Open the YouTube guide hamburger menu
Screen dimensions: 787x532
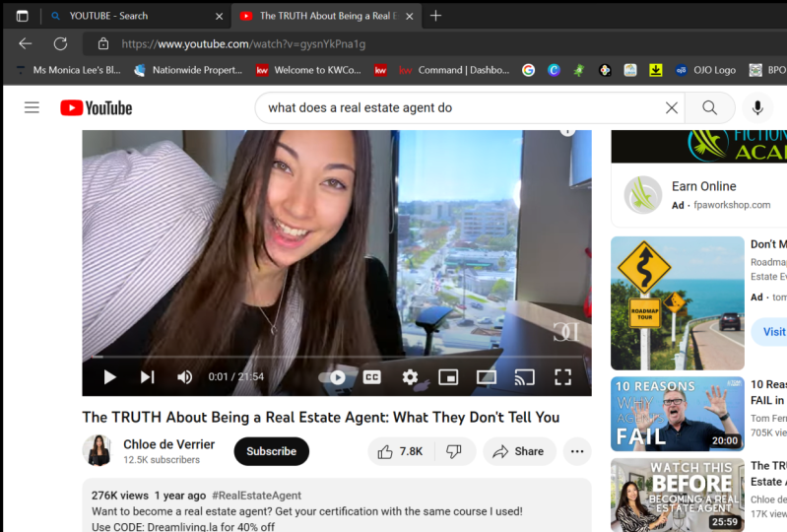[x=32, y=107]
